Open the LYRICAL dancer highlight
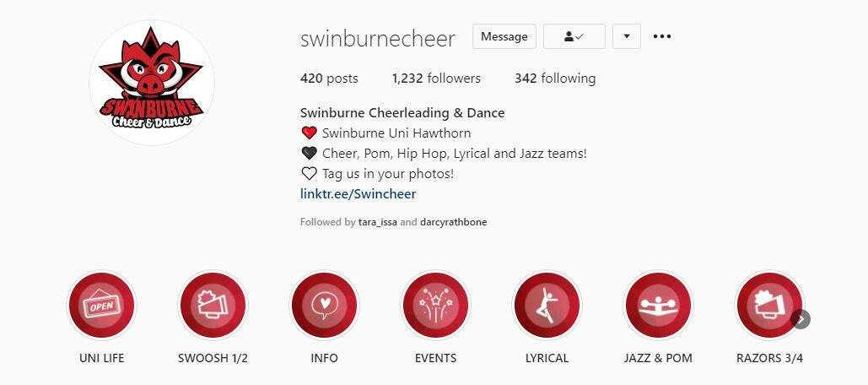This screenshot has height=385, width=868. coord(547,306)
